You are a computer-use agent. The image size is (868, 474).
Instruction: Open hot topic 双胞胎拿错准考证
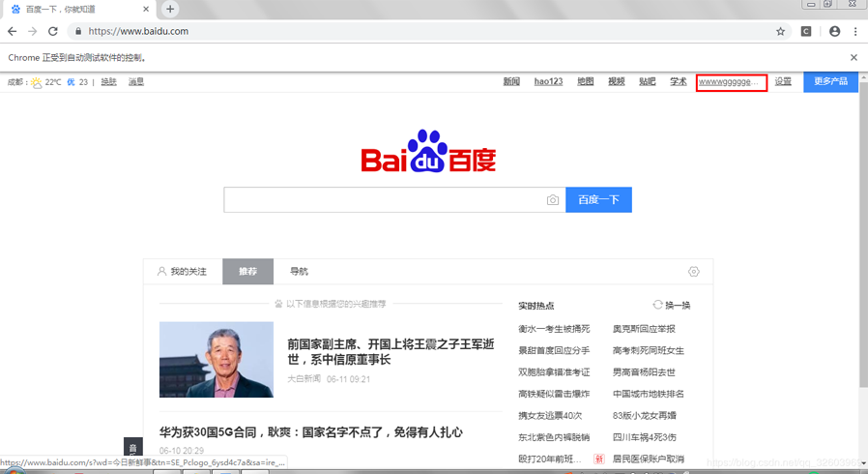(x=554, y=372)
